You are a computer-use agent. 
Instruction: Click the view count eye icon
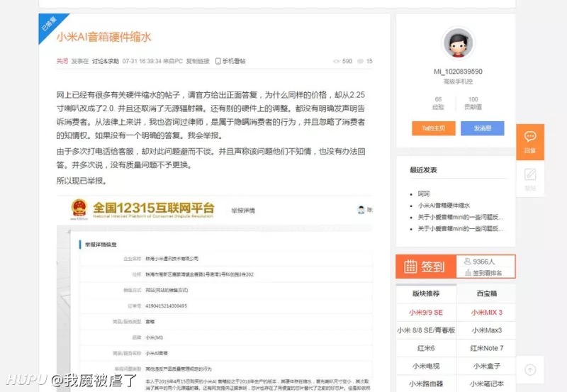[336, 62]
